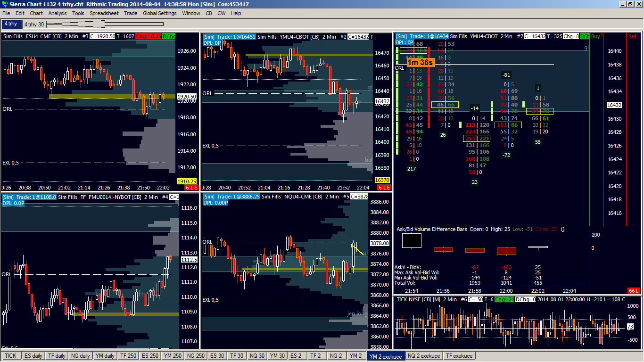Open the 'NQ 2 exekuce' tab

coord(424,356)
